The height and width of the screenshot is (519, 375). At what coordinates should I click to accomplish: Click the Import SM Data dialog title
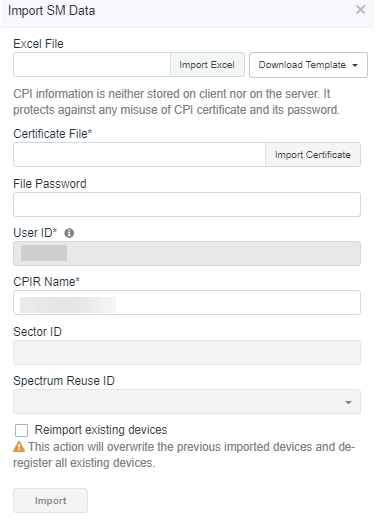[x=52, y=11]
